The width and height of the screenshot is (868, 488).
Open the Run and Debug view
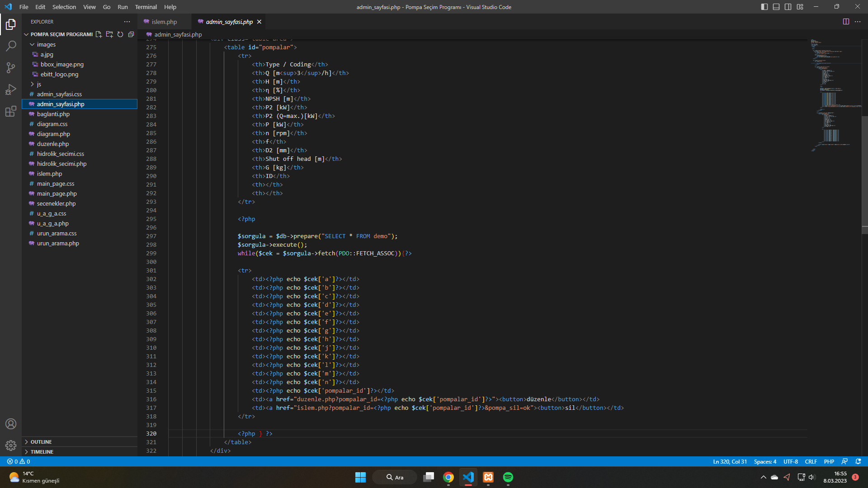click(x=11, y=89)
